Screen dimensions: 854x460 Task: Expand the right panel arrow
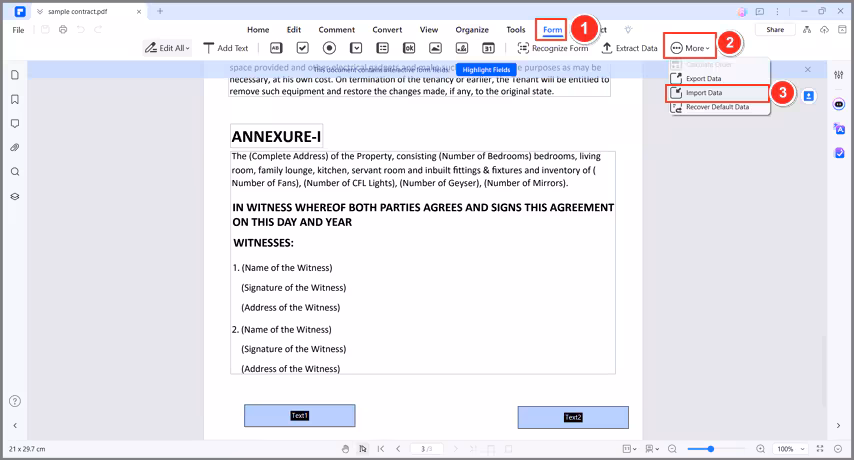(x=838, y=426)
